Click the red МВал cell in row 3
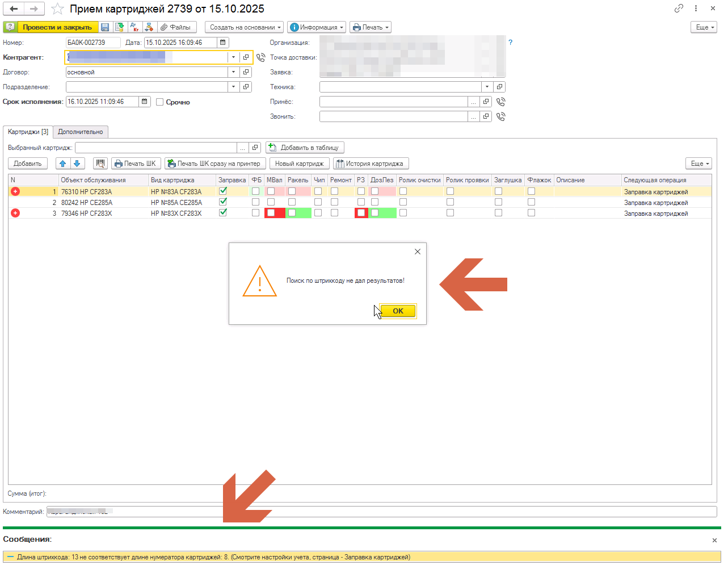Image resolution: width=728 pixels, height=569 pixels. [x=275, y=213]
